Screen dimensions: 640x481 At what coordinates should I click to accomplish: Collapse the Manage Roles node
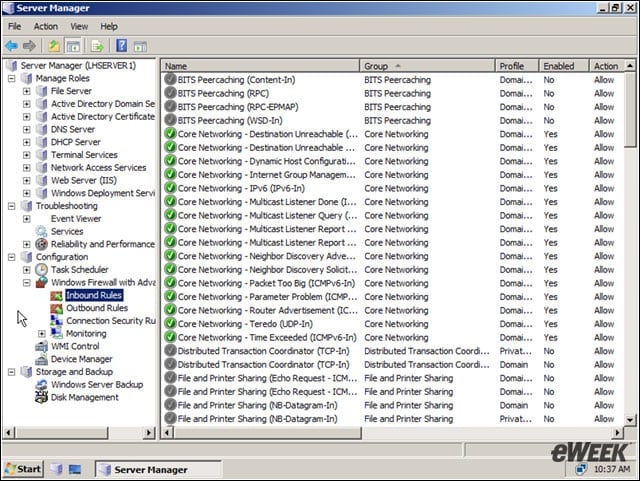pos(11,78)
